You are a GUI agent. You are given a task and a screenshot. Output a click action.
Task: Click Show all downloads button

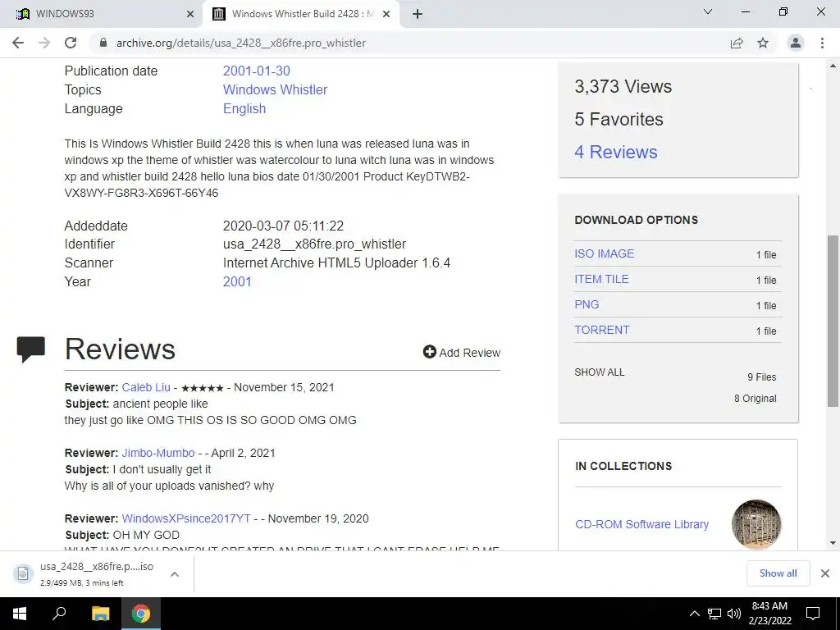(x=778, y=573)
